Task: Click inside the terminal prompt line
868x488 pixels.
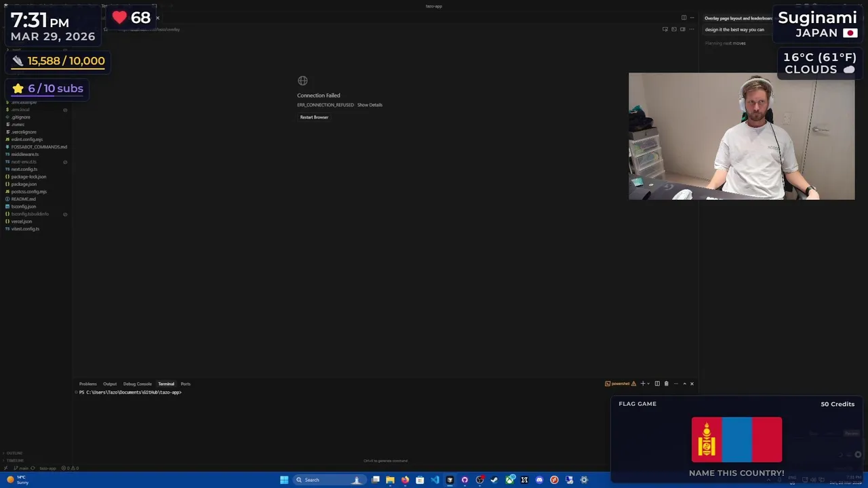Action: (x=130, y=392)
